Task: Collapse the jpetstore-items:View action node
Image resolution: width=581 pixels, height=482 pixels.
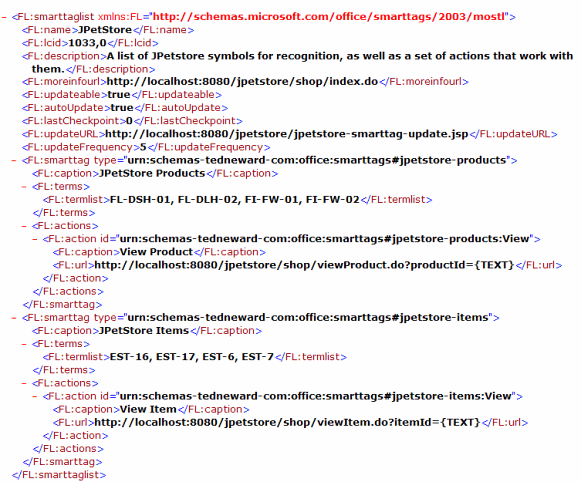Action: [x=35, y=396]
